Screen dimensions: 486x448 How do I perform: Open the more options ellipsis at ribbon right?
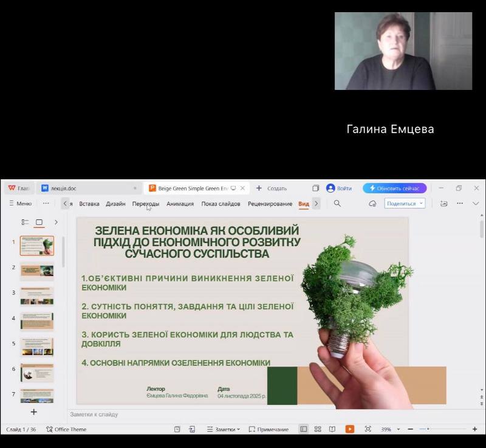pos(460,204)
